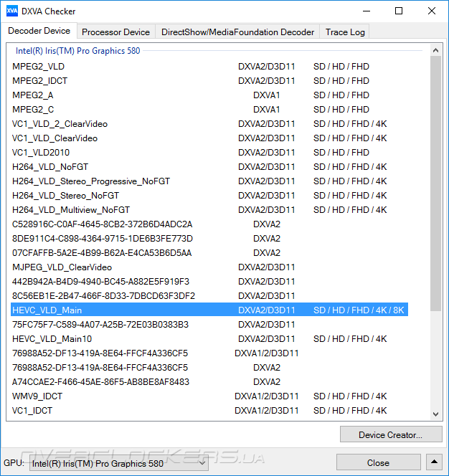Minimize the DXVA Checker window
Screen dimensions: 449x476
tap(367, 11)
